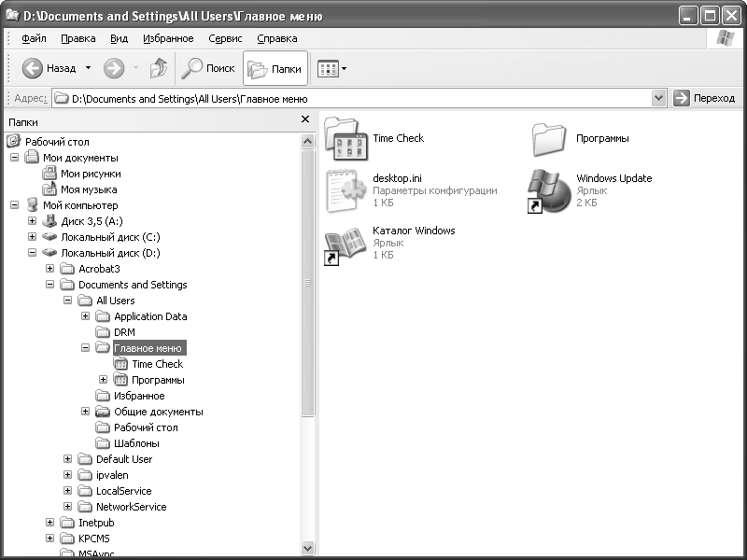Expand the Acrobat3 folder node
This screenshot has width=747, height=560.
(49, 268)
